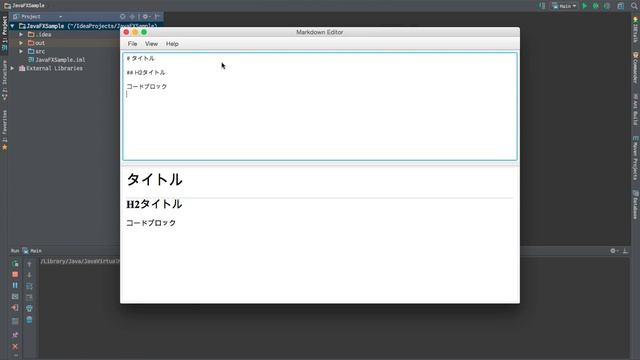Open Search Everywhere magnifier icon
Image resolution: width=640 pixels, height=360 pixels.
point(634,6)
